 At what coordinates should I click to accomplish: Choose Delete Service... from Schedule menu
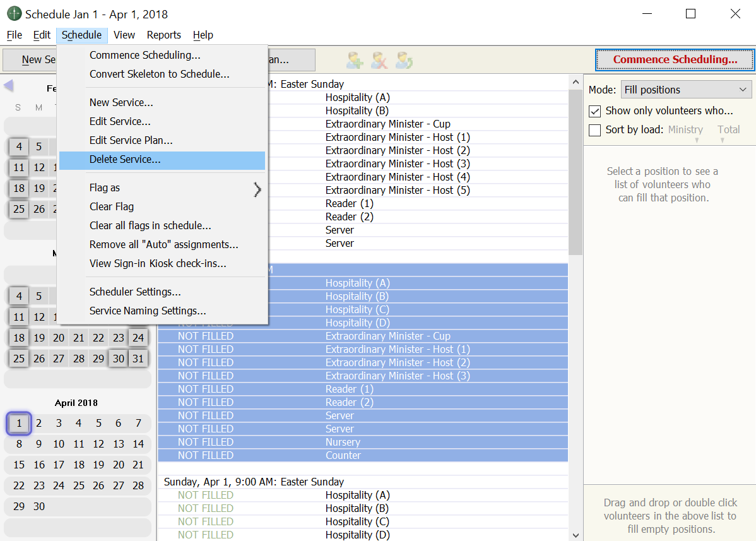point(125,160)
